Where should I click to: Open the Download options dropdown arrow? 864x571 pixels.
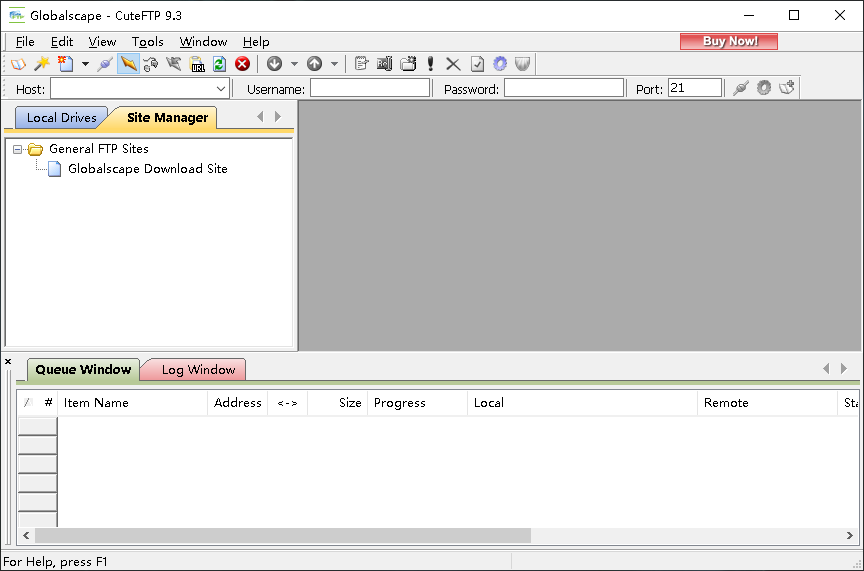(294, 64)
